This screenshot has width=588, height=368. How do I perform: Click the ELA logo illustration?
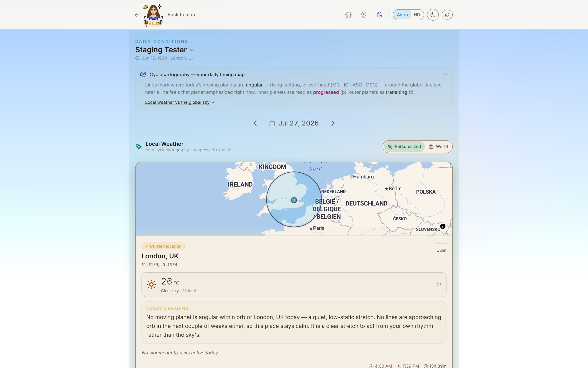(x=153, y=15)
